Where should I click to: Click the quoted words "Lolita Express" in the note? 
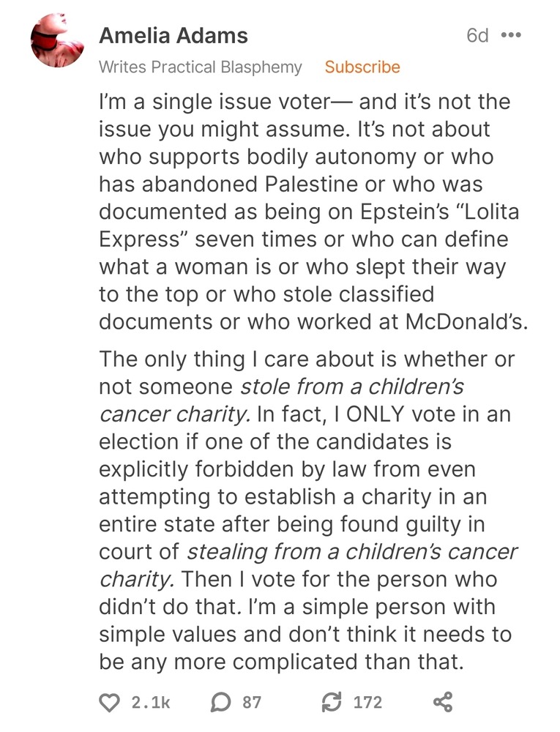coord(309,225)
